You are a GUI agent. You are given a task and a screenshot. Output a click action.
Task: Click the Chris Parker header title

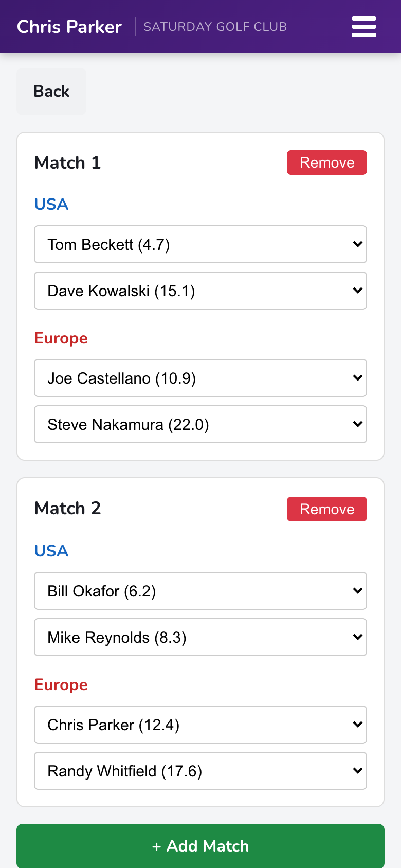coord(69,27)
